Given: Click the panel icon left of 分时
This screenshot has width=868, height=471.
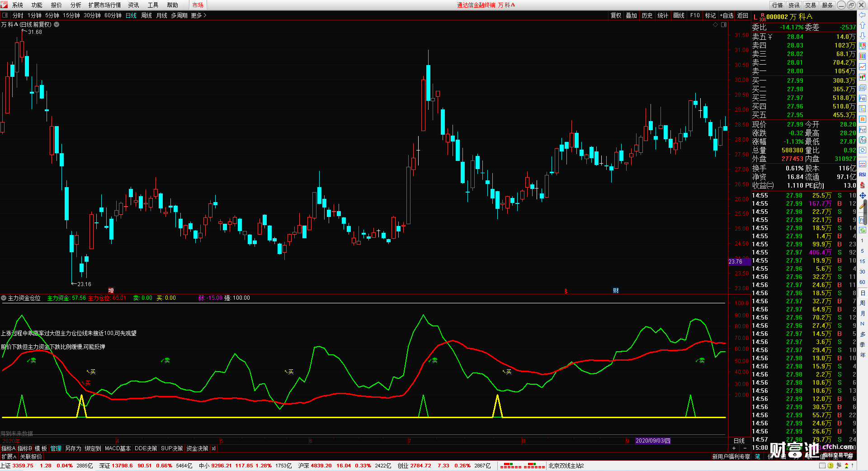Looking at the screenshot, I should 5,15.
